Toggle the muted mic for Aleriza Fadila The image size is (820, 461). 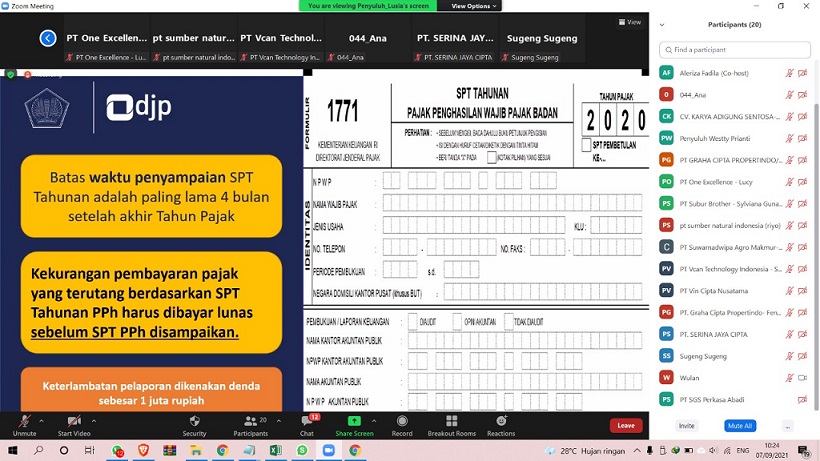coord(789,72)
